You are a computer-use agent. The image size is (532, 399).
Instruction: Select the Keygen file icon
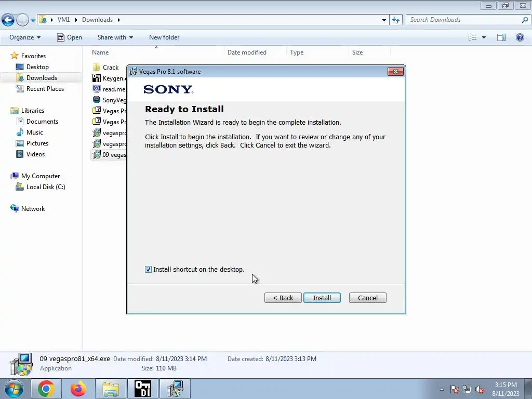(97, 78)
